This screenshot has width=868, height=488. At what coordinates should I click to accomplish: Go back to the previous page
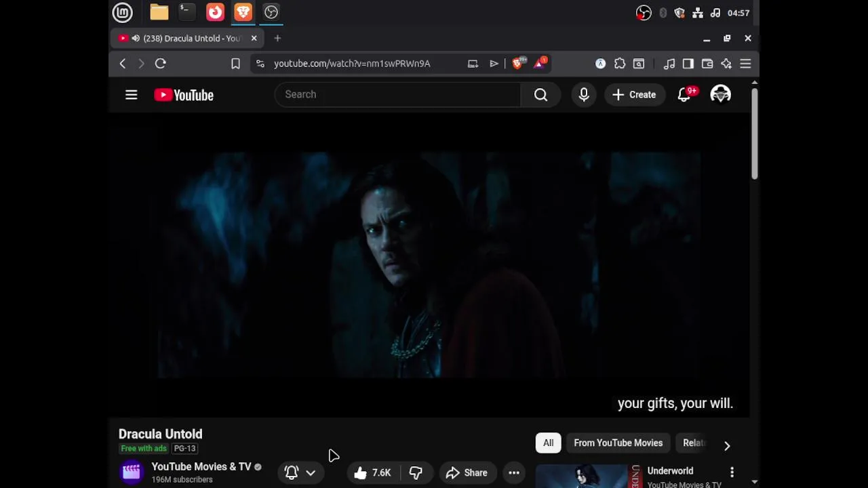pyautogui.click(x=123, y=64)
